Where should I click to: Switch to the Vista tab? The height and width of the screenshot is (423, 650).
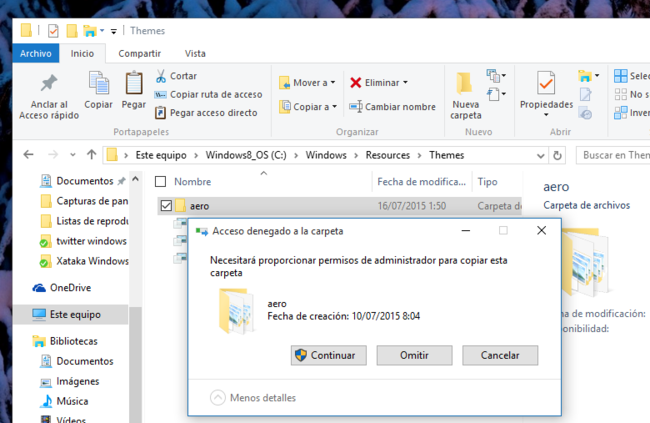click(x=195, y=53)
